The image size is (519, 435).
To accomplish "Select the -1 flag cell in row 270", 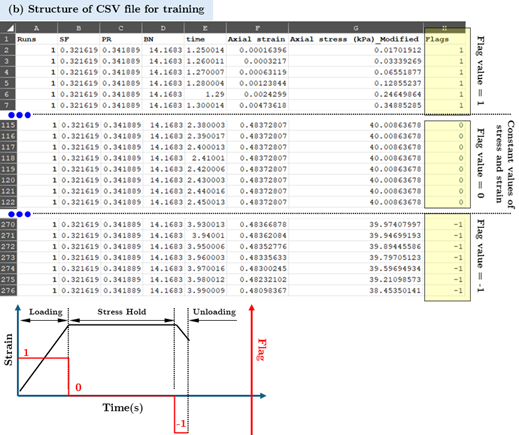I will (x=445, y=224).
